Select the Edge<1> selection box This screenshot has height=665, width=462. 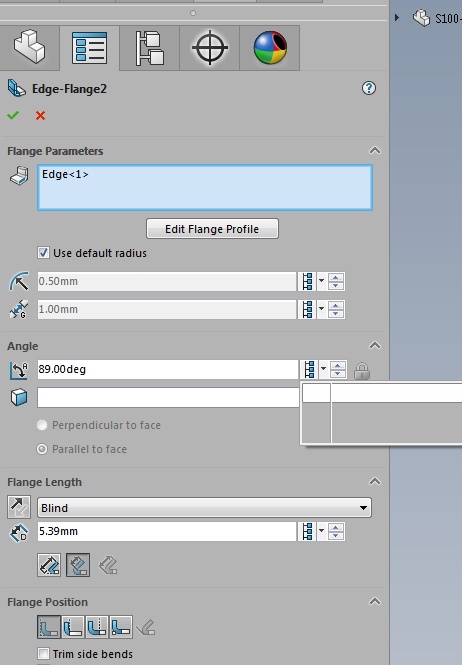(x=205, y=187)
